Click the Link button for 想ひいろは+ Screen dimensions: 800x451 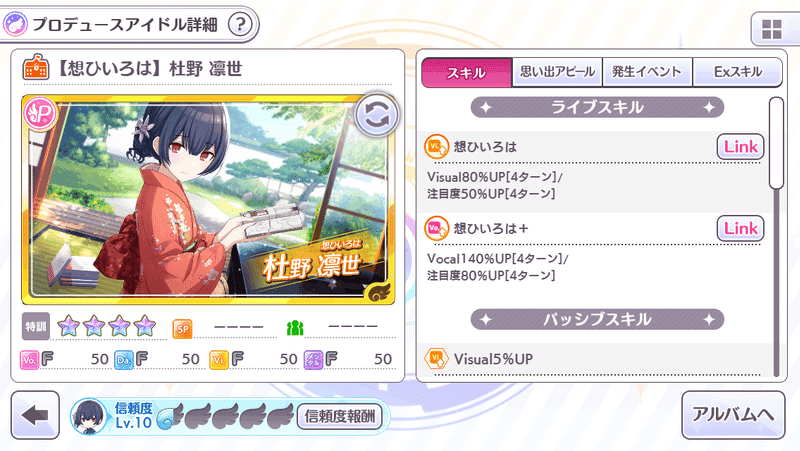click(740, 229)
